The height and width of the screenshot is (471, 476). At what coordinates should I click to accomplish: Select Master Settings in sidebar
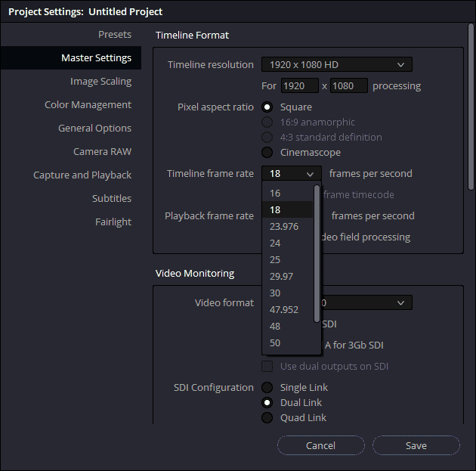[71, 57]
